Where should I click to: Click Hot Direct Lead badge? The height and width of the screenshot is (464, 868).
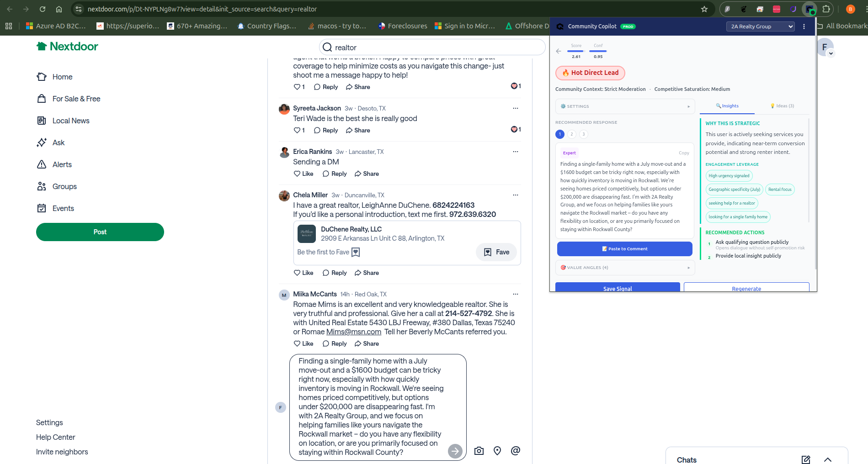pyautogui.click(x=590, y=73)
